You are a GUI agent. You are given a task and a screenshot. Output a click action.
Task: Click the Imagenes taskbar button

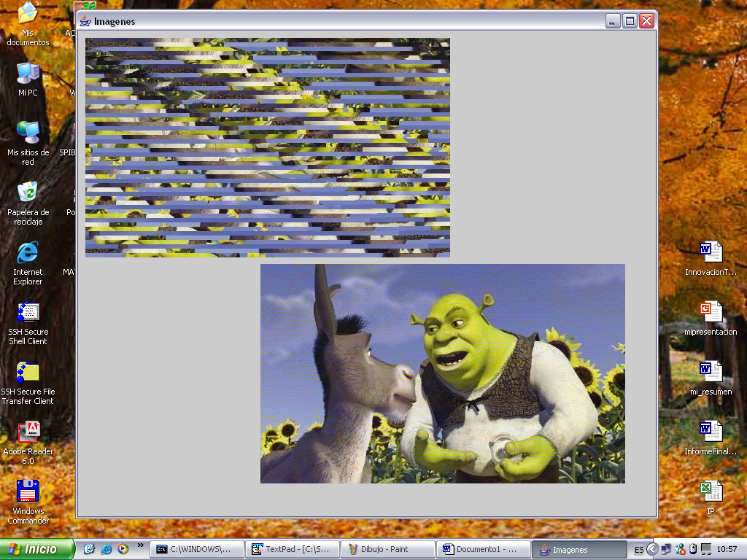point(578,549)
